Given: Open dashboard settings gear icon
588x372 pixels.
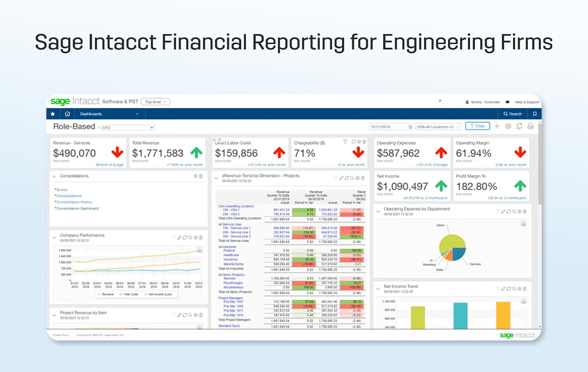Looking at the screenshot, I should click(508, 126).
